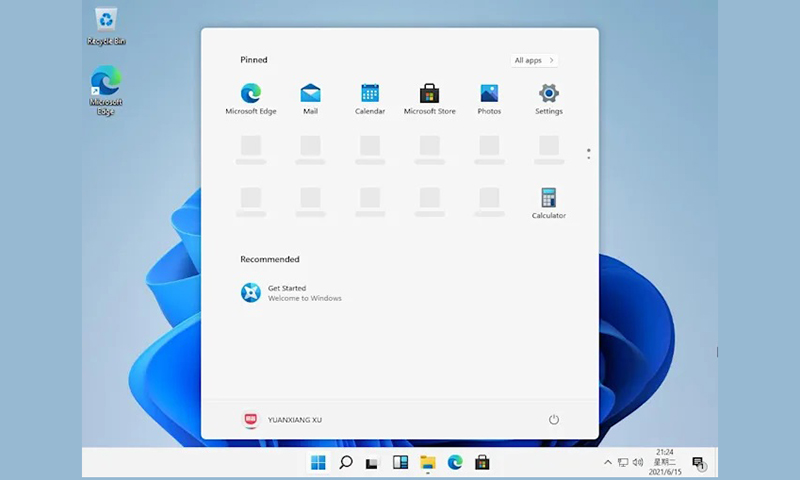Open Search from the taskbar
Viewport: 800px width, 480px height.
coord(345,463)
